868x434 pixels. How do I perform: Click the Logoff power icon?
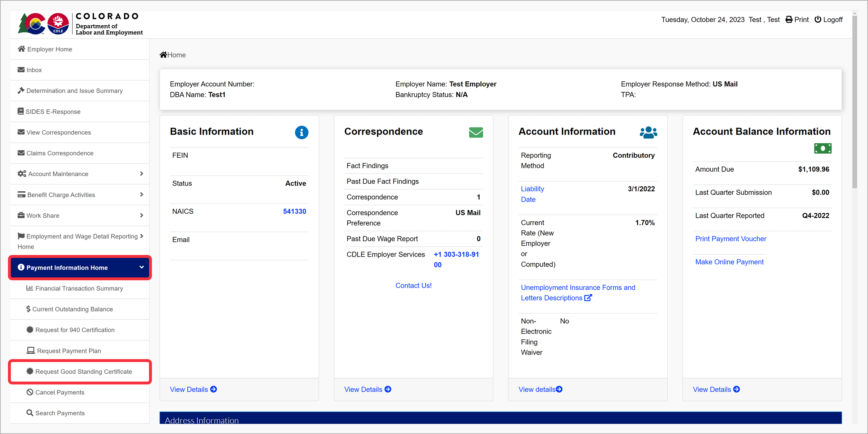click(818, 20)
